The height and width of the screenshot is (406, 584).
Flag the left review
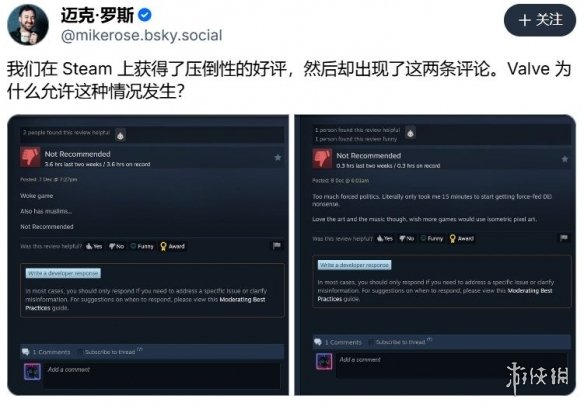point(276,245)
